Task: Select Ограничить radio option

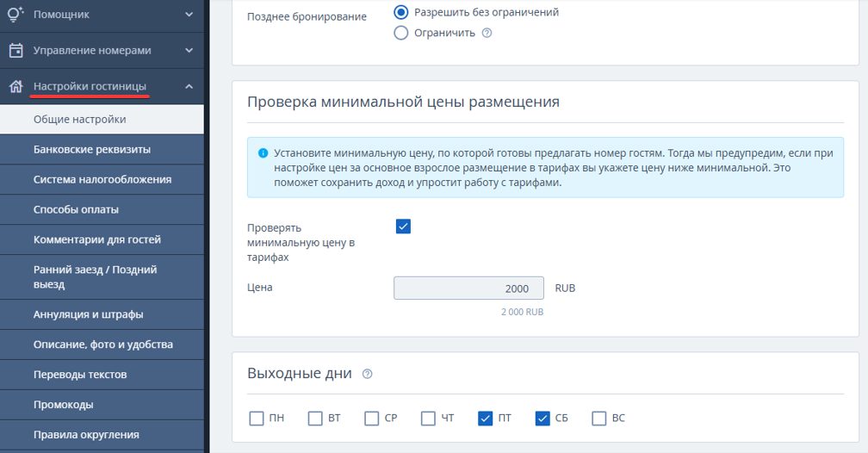Action: tap(400, 33)
